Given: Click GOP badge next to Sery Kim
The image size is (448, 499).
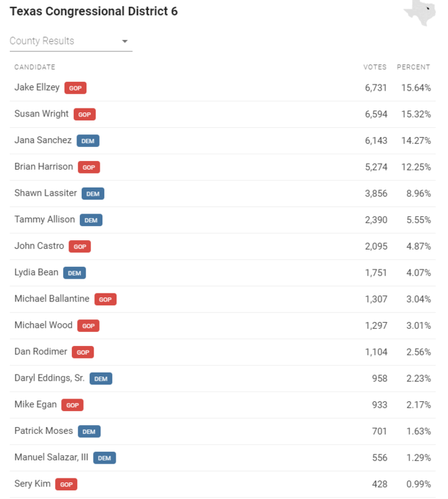Looking at the screenshot, I should (x=66, y=484).
